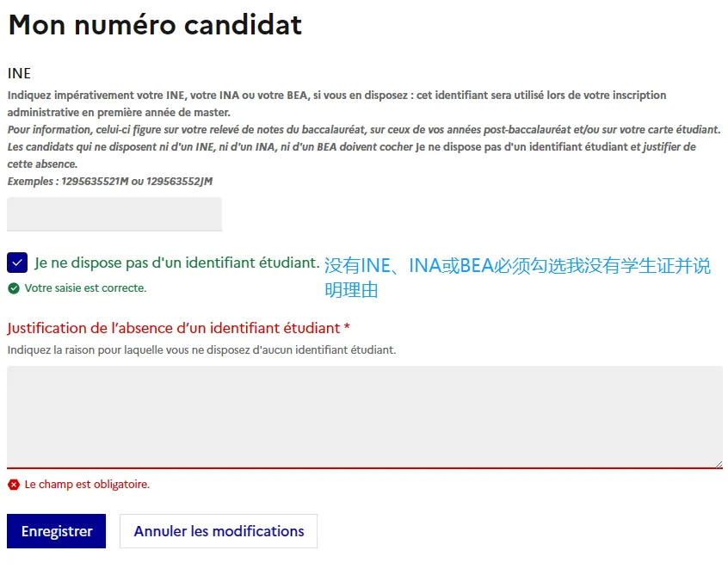Screen dimensions: 728x569
Task: Click the "Exemples : 1295635521M" example line
Action: (x=109, y=182)
